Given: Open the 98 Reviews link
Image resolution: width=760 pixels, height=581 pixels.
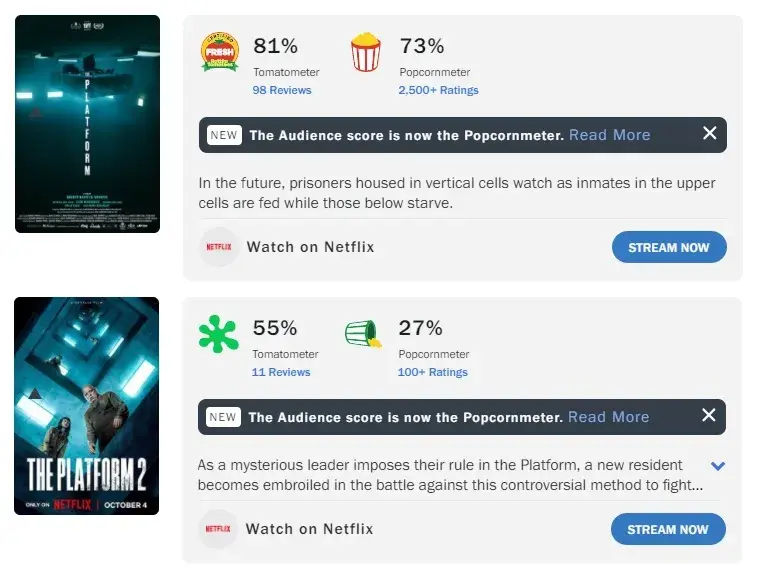Looking at the screenshot, I should click(x=282, y=90).
